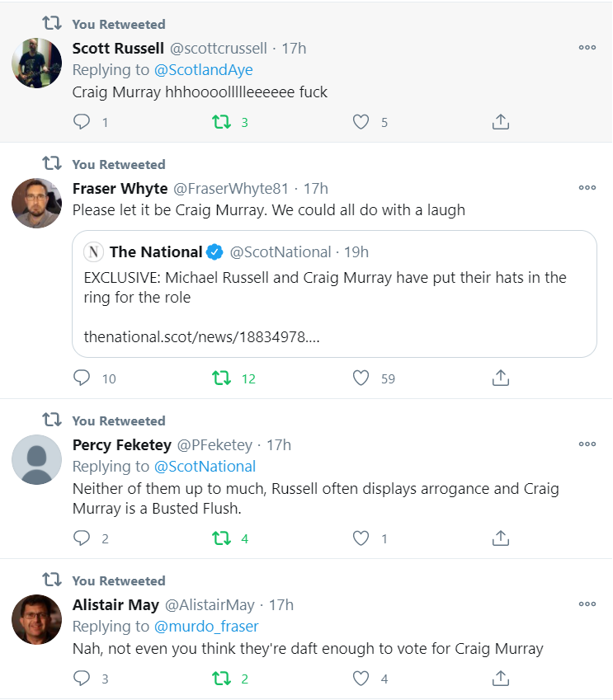Image resolution: width=613 pixels, height=700 pixels.
Task: Share Alistair May's tweet
Action: [x=500, y=679]
